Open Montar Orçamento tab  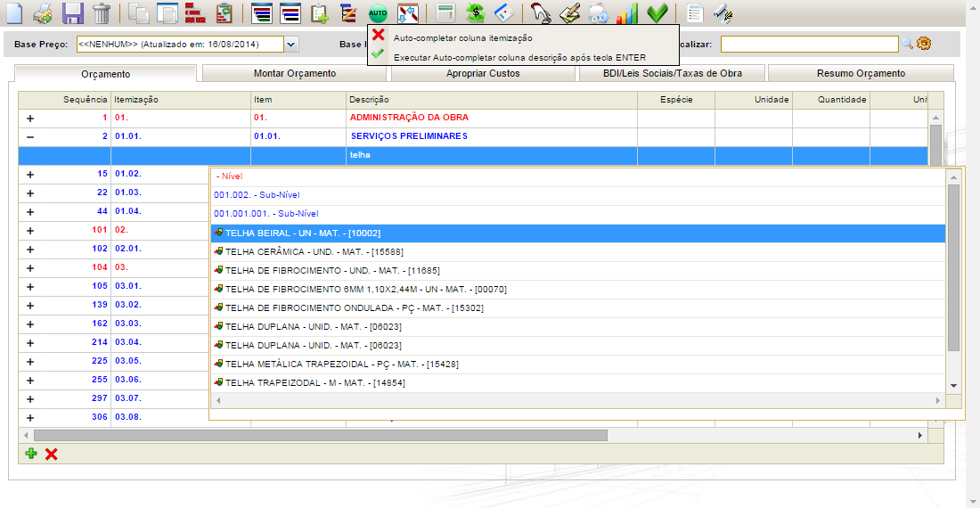(295, 73)
